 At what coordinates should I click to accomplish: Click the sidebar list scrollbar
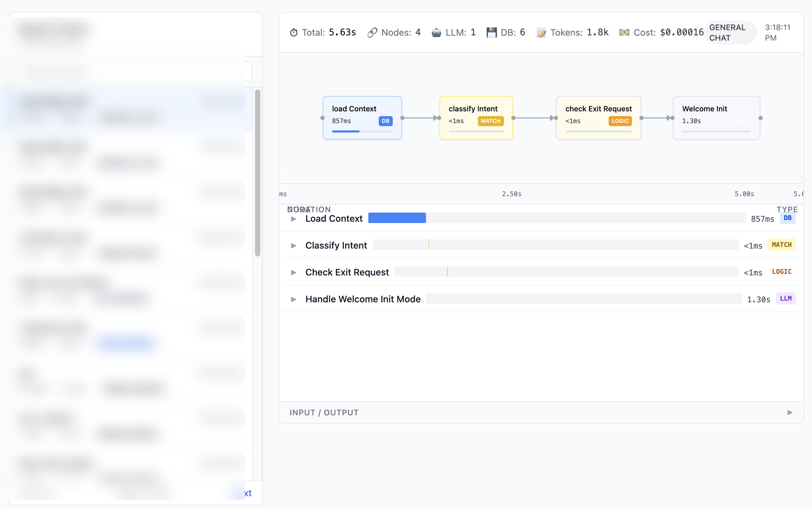pos(258,173)
